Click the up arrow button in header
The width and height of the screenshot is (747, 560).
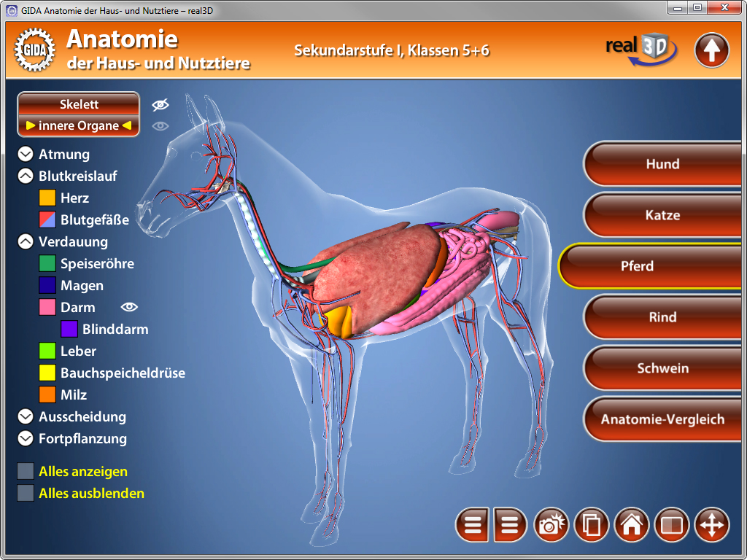711,50
